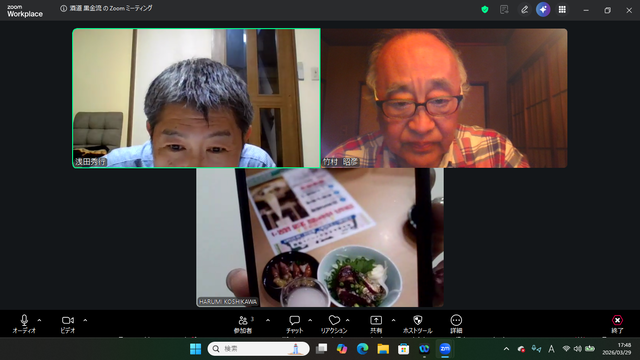Click the taskbar 検索 search box

click(258, 349)
